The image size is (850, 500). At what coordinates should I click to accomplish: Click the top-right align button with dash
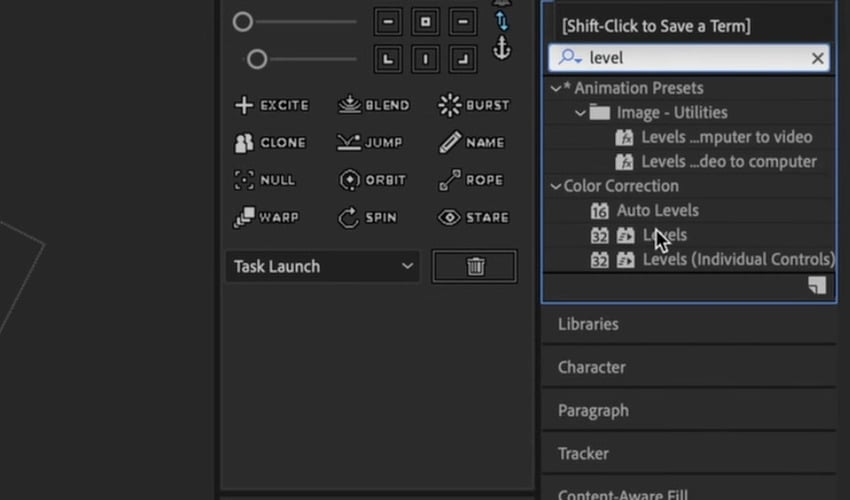coord(463,22)
